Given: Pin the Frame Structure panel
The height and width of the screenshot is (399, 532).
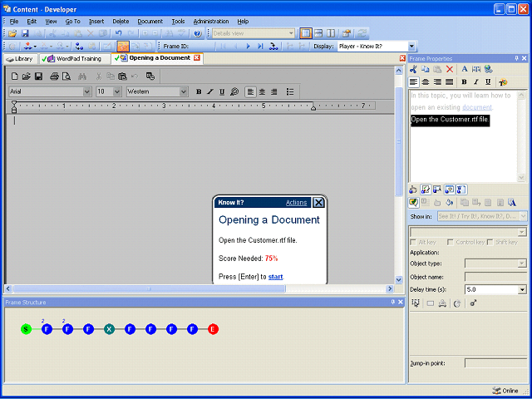Looking at the screenshot, I should pyautogui.click(x=392, y=302).
